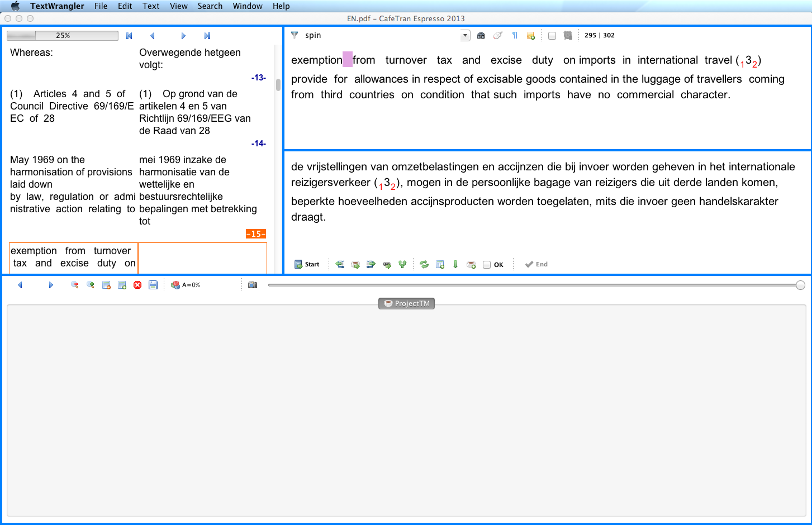Open the spin filter combo box dropdown
Screen dimensions: 812x525
pos(465,36)
